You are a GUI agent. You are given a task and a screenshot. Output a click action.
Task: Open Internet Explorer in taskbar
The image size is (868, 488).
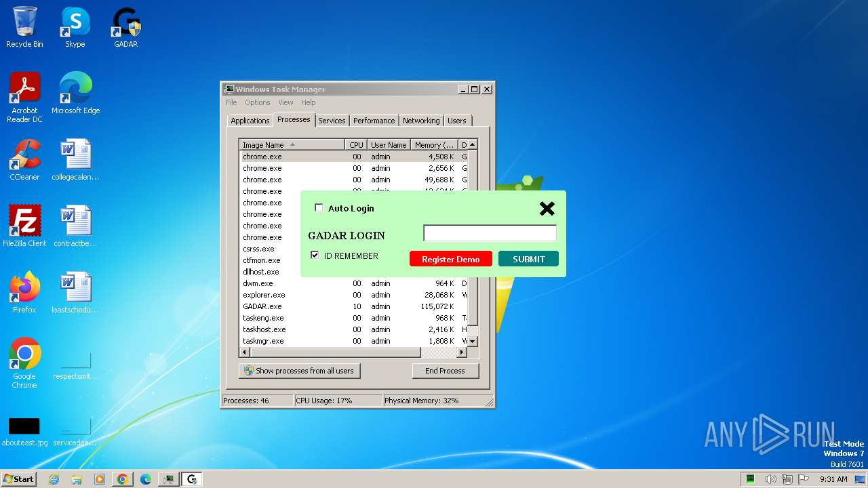point(54,479)
